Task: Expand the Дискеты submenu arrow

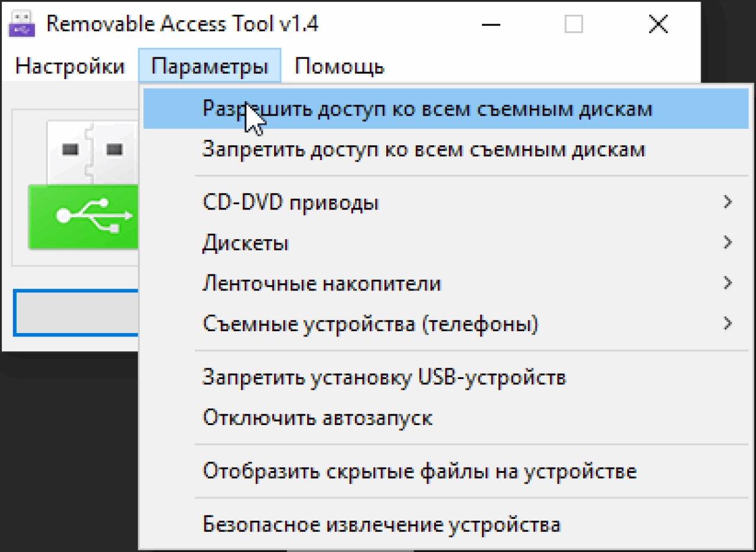Action: 728,243
